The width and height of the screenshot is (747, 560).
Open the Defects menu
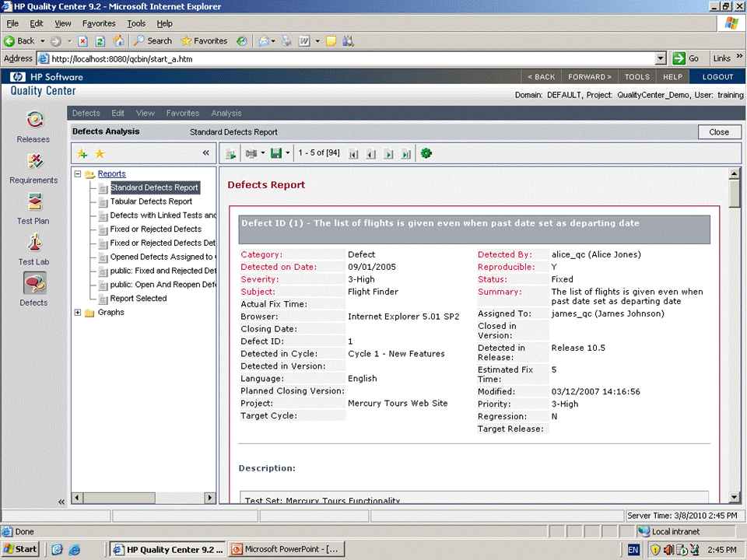(86, 113)
